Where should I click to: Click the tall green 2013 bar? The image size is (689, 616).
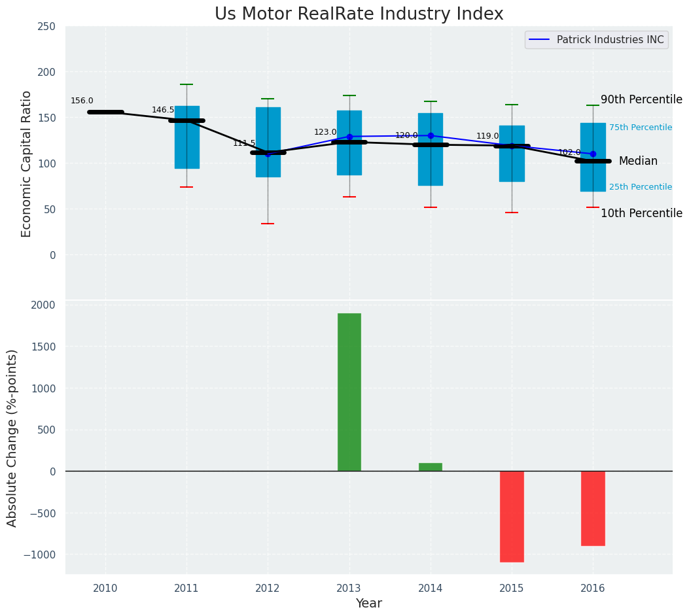coord(349,392)
